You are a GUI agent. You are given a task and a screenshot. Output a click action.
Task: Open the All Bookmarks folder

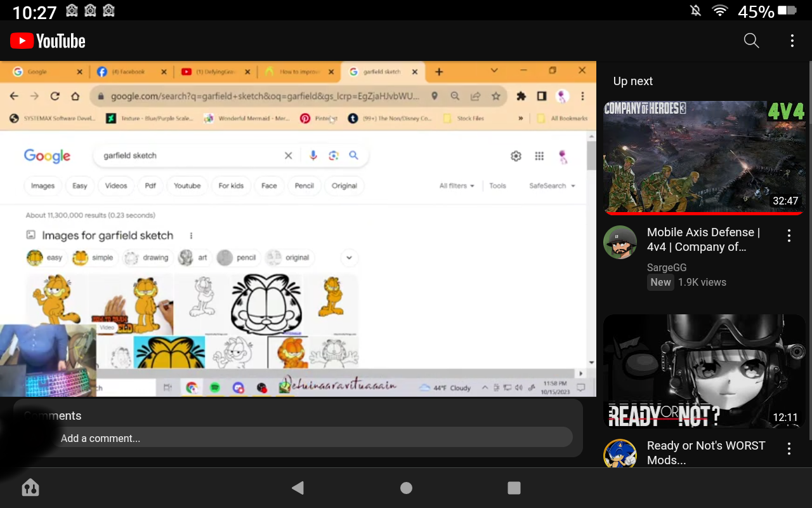pos(562,118)
